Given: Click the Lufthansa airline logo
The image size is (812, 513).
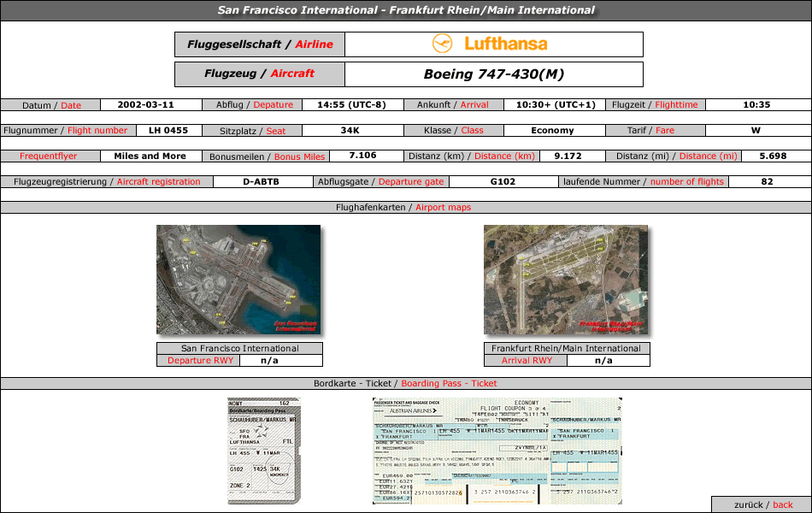Looking at the screenshot, I should tap(490, 44).
